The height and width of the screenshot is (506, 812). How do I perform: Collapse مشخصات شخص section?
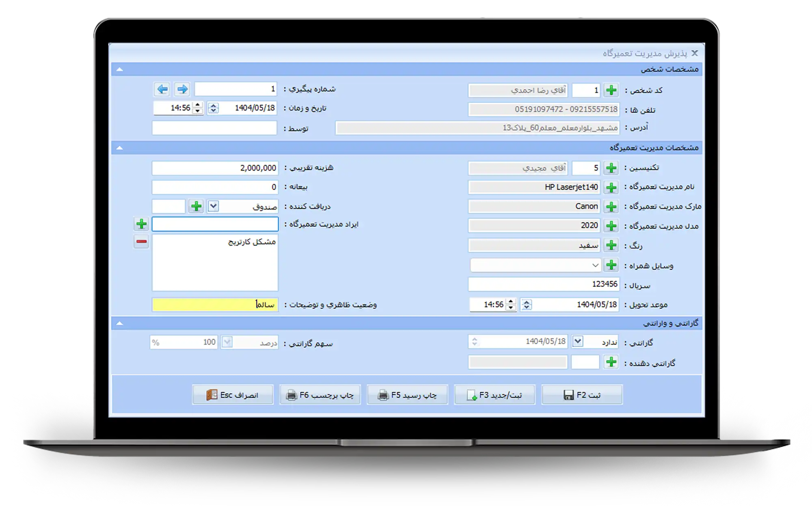click(119, 69)
